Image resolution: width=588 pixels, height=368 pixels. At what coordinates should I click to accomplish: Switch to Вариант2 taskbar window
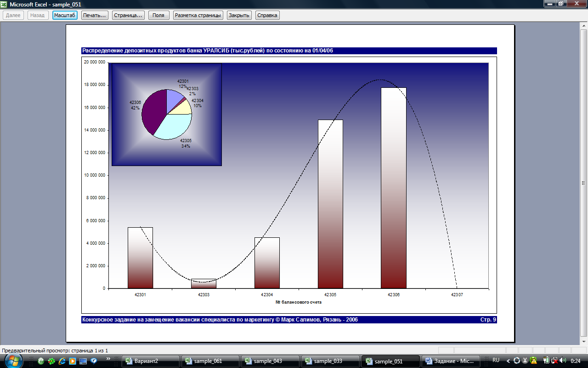150,361
